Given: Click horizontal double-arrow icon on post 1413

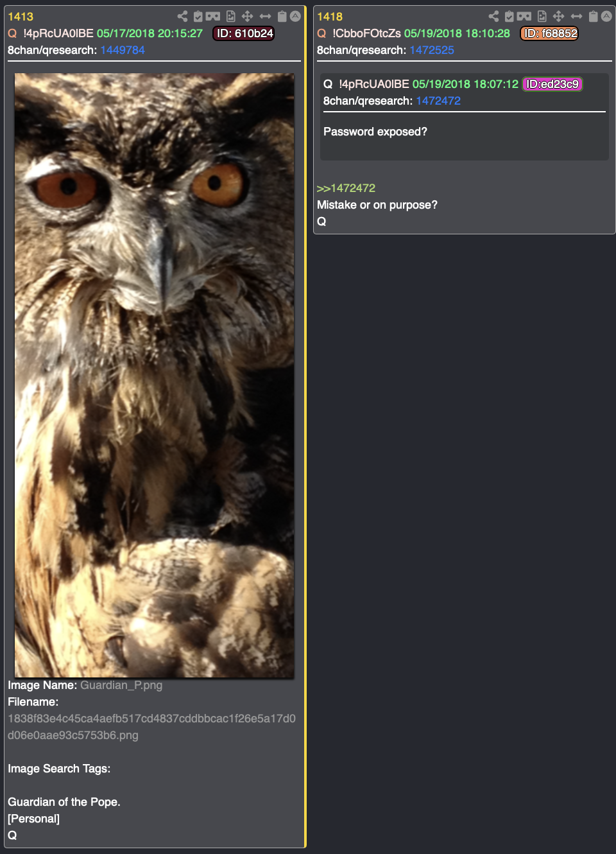Looking at the screenshot, I should pos(265,16).
